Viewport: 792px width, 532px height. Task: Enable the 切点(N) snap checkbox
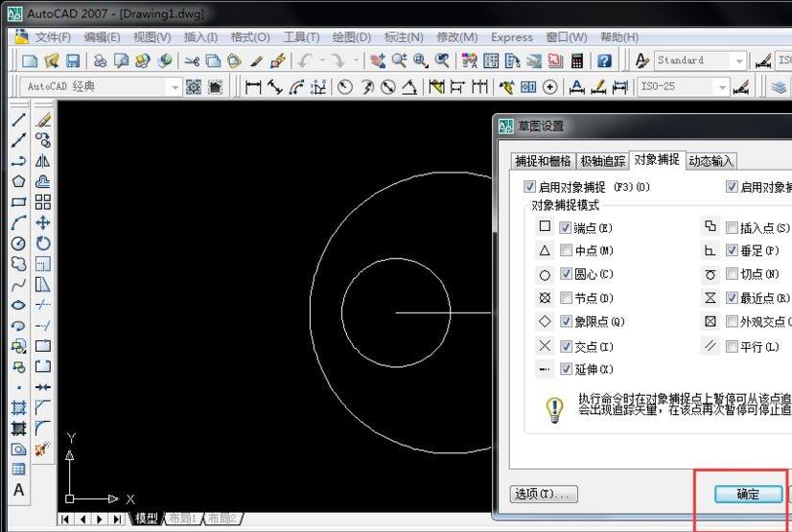click(732, 273)
